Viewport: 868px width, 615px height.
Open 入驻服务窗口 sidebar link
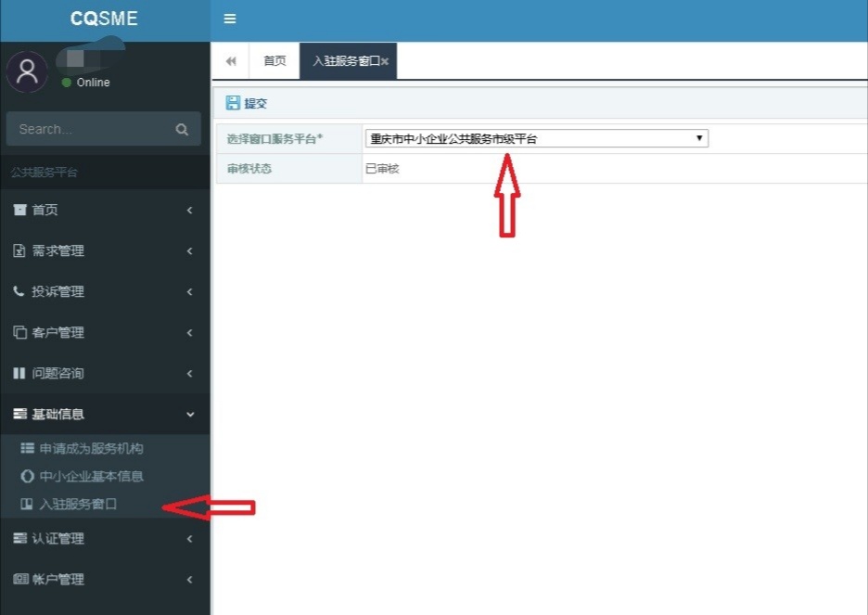(78, 504)
